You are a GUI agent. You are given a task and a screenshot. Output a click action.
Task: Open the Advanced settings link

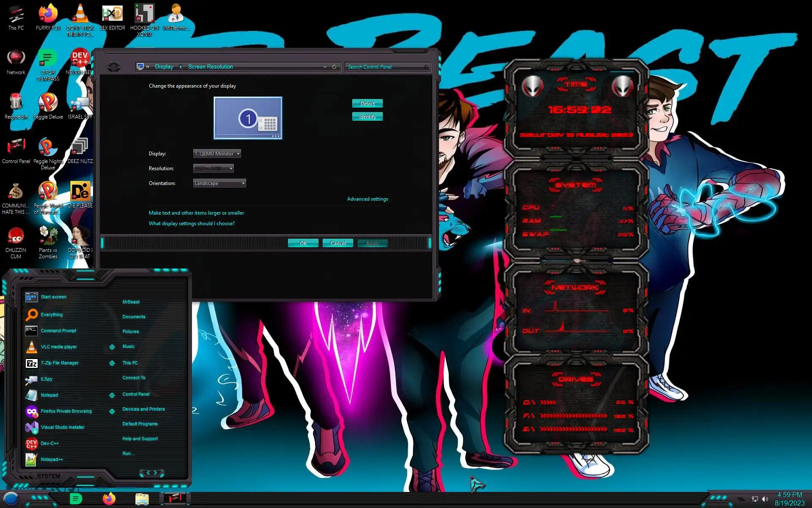(x=367, y=199)
